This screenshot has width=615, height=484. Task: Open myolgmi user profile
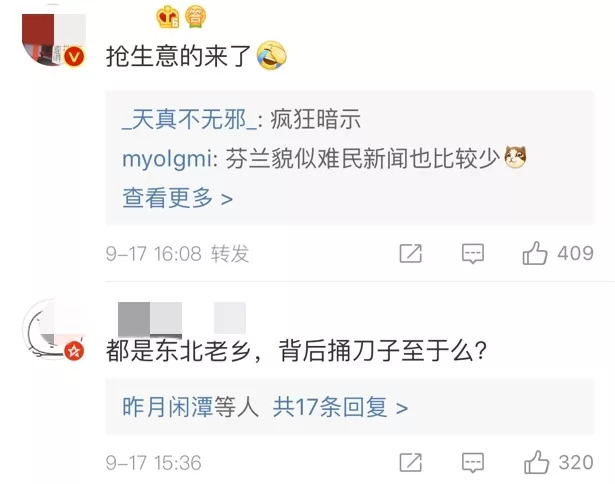point(167,159)
